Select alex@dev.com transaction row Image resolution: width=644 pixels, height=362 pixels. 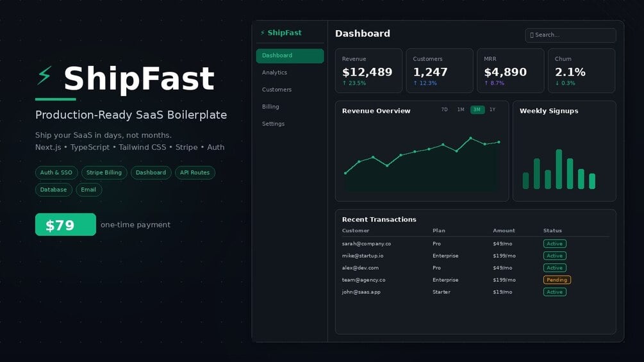point(475,268)
